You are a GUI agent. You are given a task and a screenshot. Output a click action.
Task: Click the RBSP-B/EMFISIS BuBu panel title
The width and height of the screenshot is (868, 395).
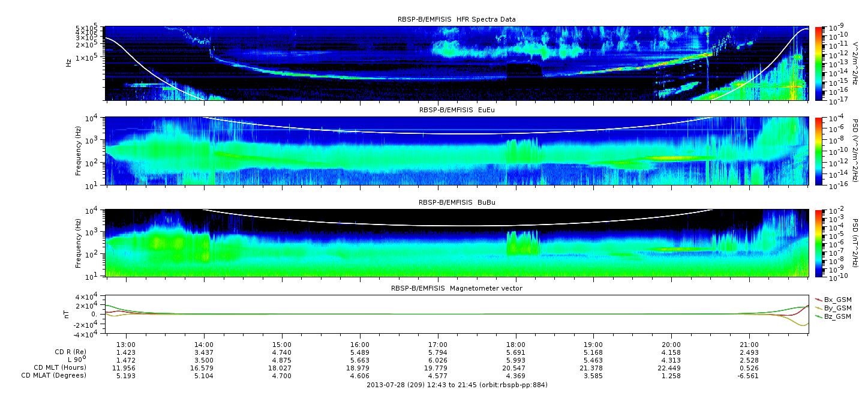(456, 203)
